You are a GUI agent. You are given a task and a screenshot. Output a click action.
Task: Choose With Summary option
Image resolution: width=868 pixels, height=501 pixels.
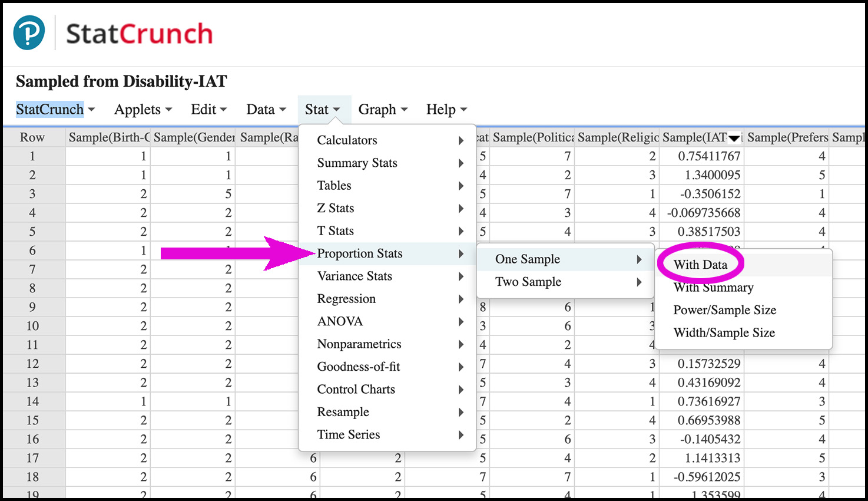pyautogui.click(x=744, y=288)
